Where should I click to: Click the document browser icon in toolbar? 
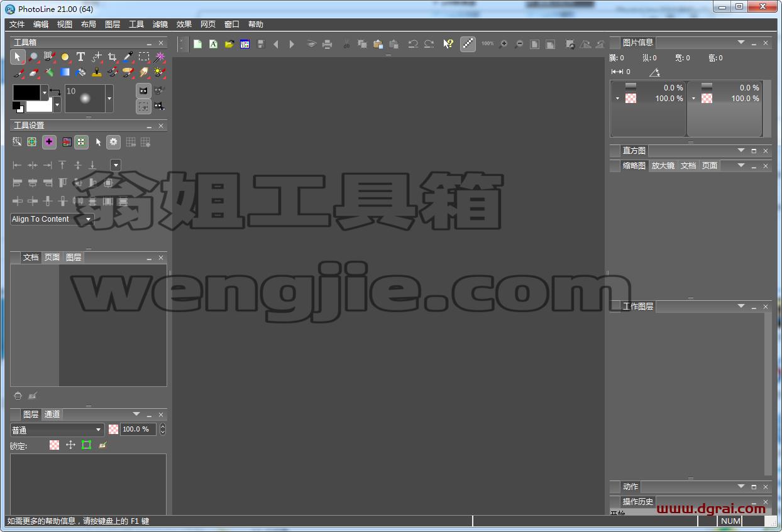coord(245,44)
